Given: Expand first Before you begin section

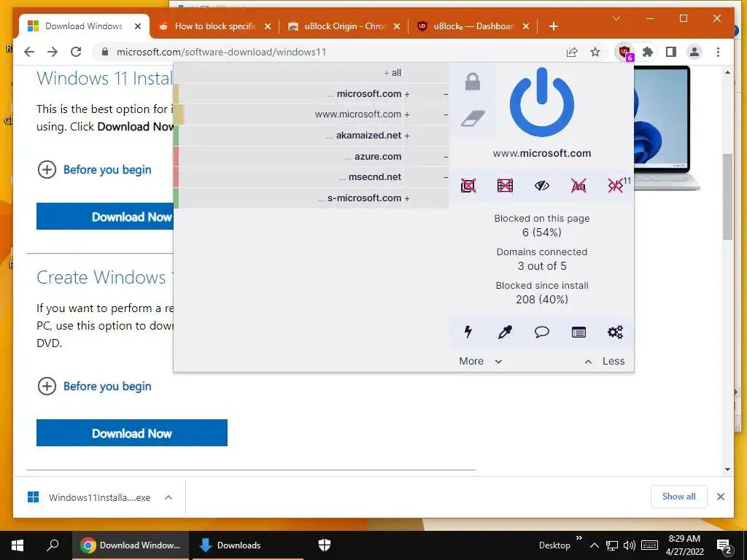Looking at the screenshot, I should 94,169.
